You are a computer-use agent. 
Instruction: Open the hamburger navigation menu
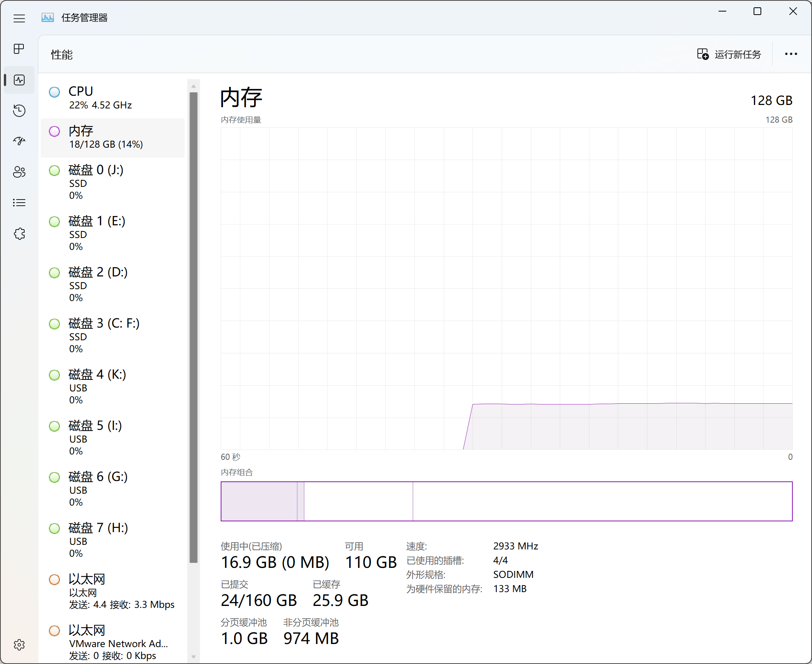tap(19, 18)
